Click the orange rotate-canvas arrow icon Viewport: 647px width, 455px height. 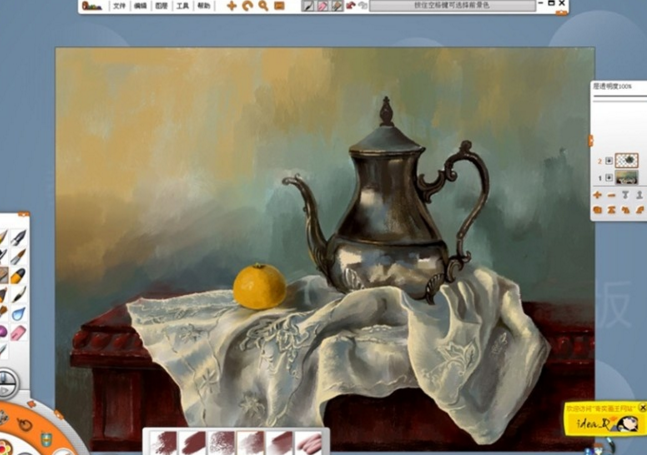(x=247, y=6)
